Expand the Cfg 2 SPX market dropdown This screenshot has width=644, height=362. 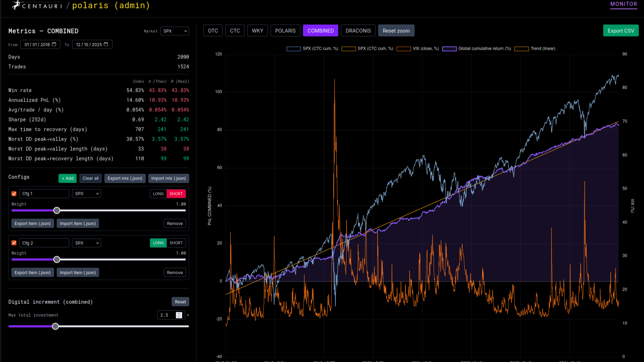(x=86, y=243)
